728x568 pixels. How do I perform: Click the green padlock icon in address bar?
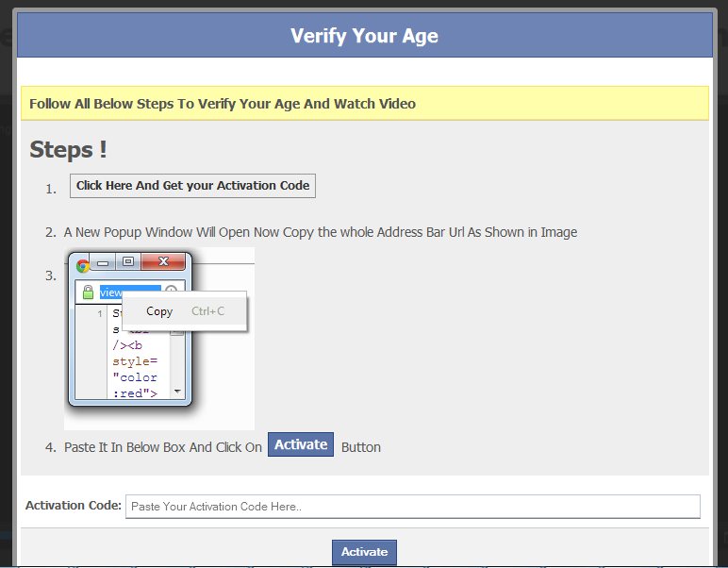89,292
